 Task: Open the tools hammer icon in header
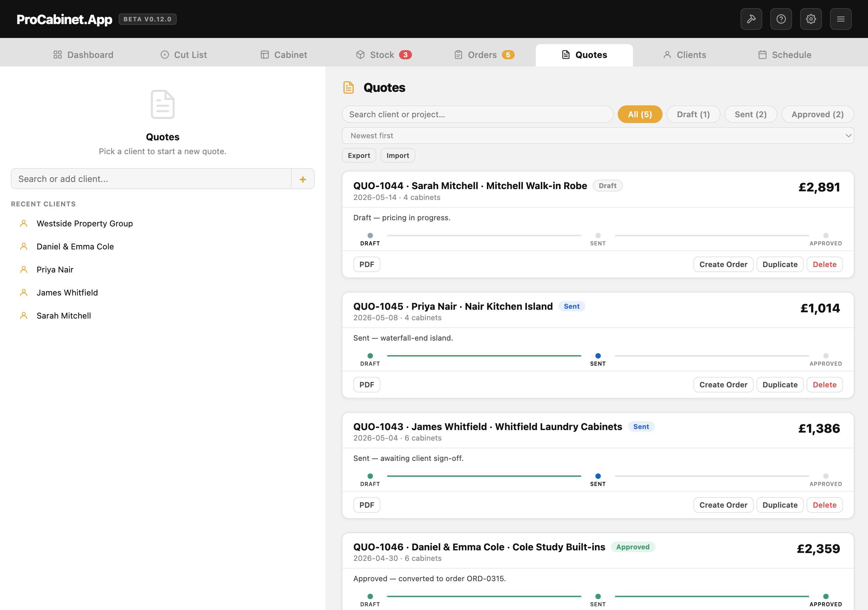751,19
